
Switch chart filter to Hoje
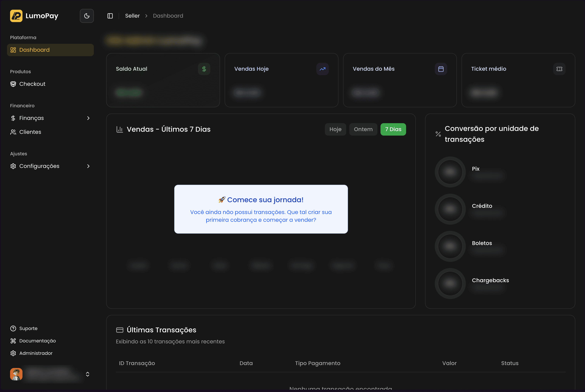[x=335, y=129]
